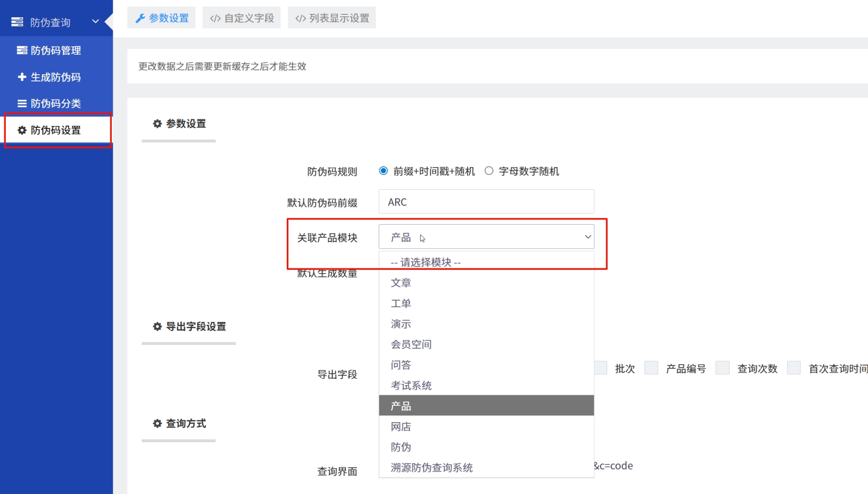Open the 列表显示设置 tab
Viewport: 868px width, 494px height.
332,18
